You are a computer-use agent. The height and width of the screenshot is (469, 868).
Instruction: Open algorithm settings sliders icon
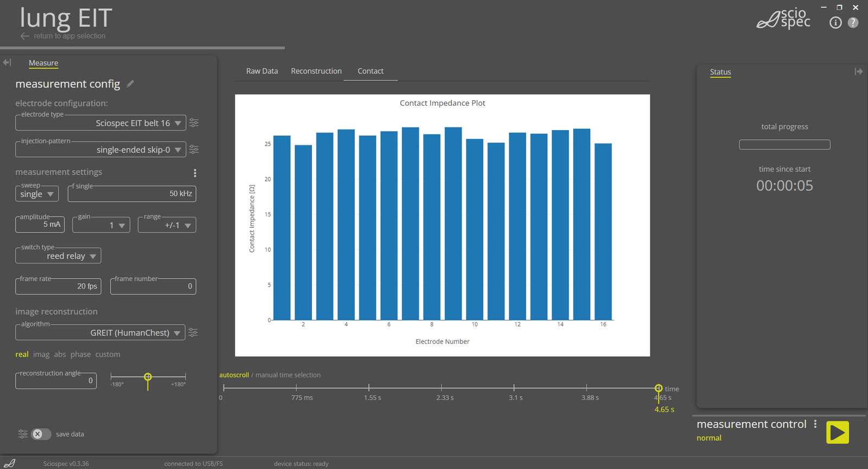click(193, 332)
